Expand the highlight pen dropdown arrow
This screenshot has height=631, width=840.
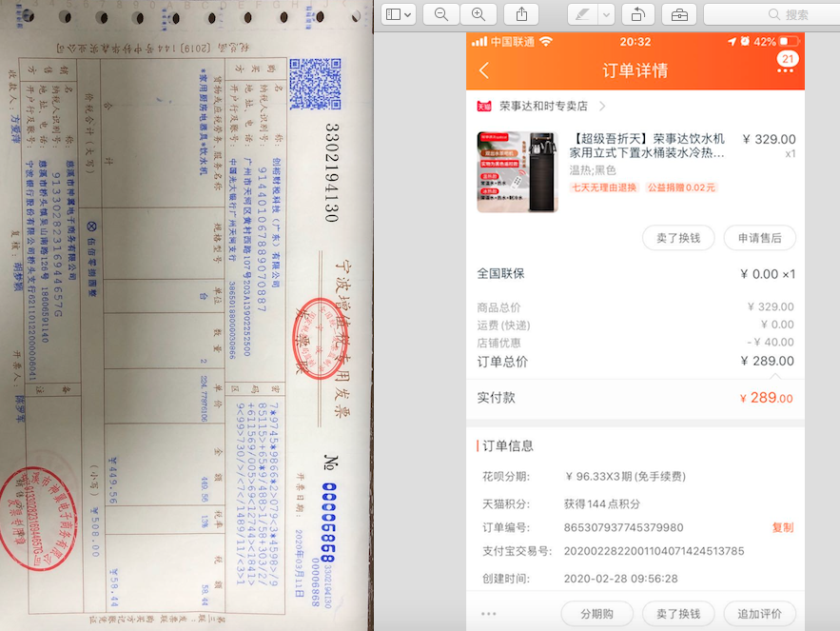(606, 14)
